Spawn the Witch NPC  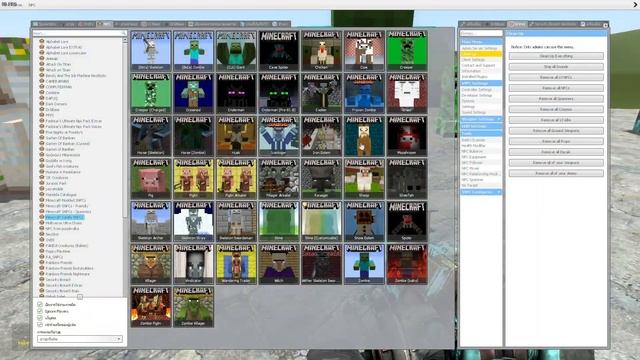pyautogui.click(x=279, y=264)
